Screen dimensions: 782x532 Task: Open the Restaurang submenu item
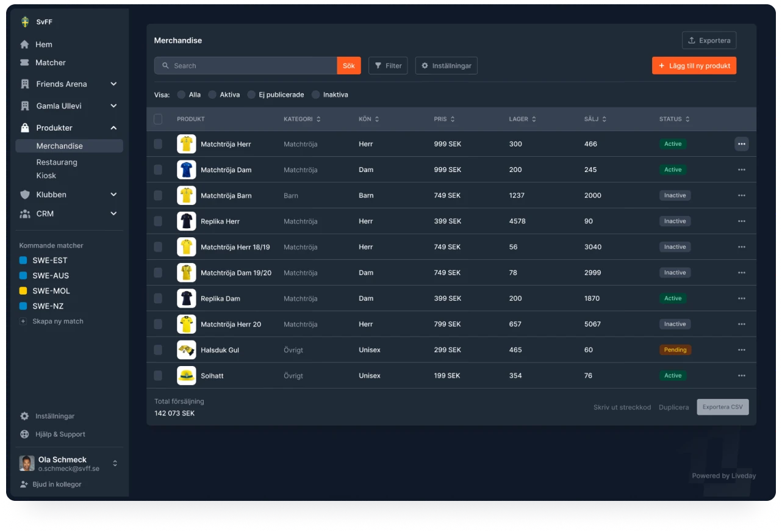coord(57,162)
